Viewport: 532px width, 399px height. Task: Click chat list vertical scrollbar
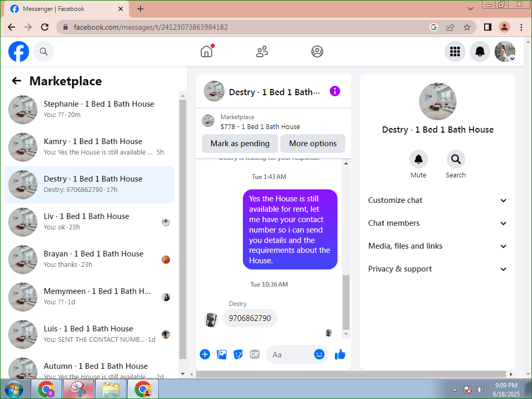tap(183, 229)
